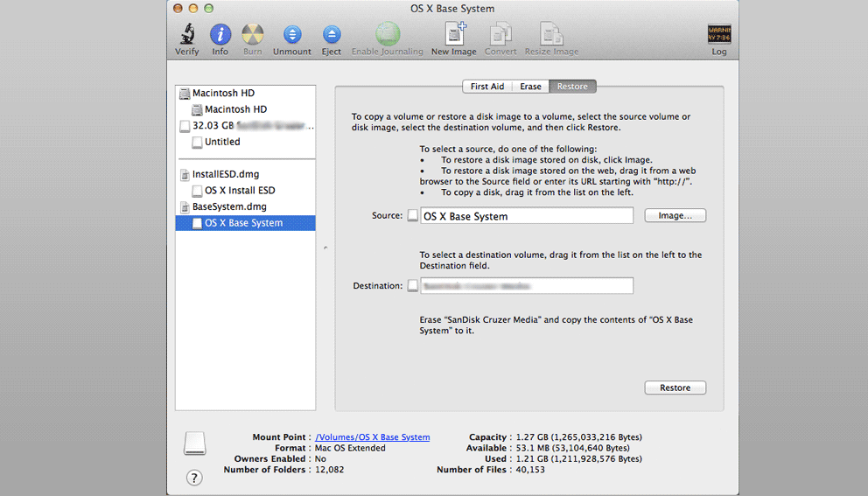Select the top-level Macintosh HD disk

point(246,93)
